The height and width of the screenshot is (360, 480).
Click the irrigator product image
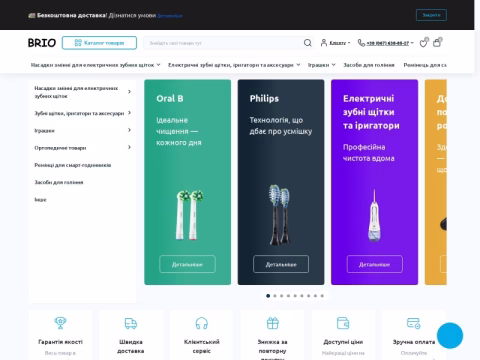point(374,216)
